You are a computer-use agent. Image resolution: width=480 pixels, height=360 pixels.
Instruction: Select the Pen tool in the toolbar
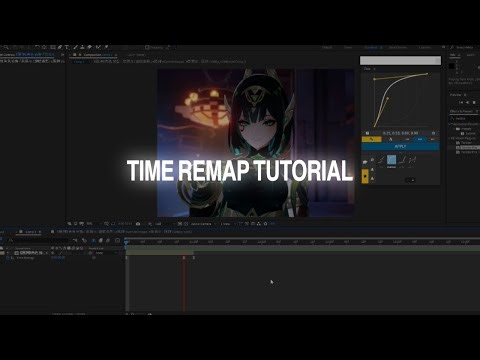[x=60, y=47]
